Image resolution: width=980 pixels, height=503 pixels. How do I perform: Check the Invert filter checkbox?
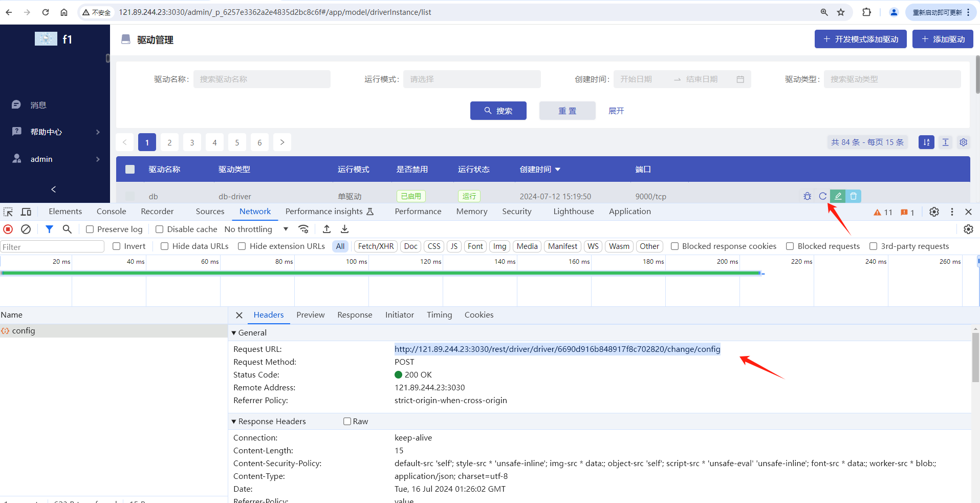pos(116,246)
